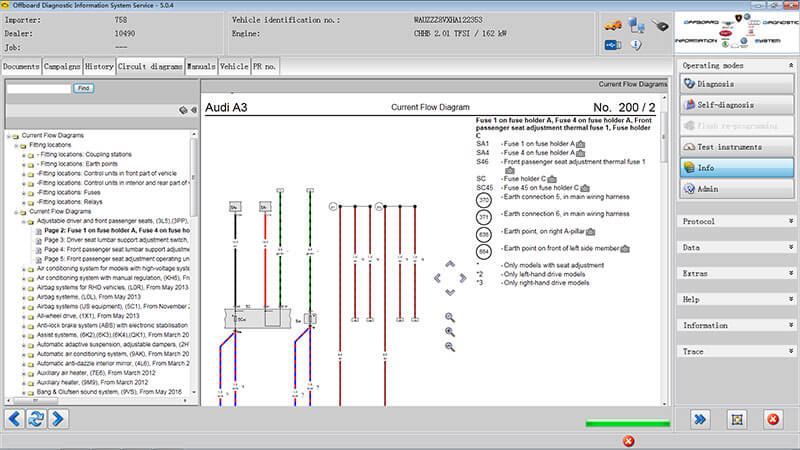Image resolution: width=800 pixels, height=450 pixels.
Task: Click the double-chevron skip button
Action: coord(700,419)
